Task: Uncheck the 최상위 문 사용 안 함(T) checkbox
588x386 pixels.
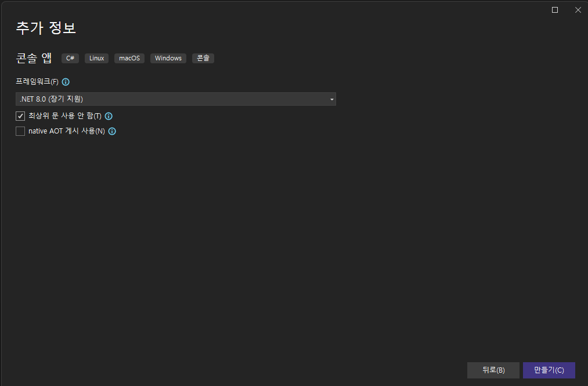Action: click(20, 116)
